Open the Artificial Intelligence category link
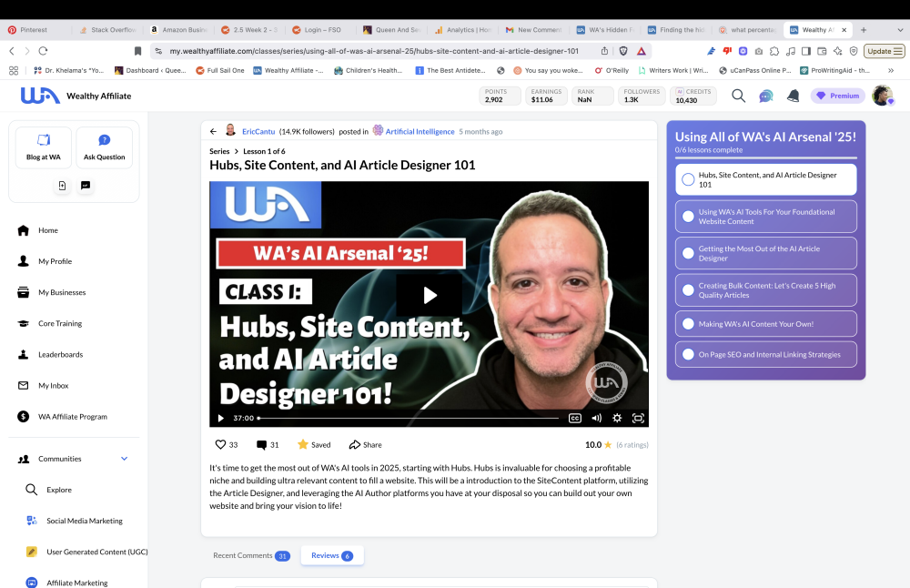Viewport: 910px width, 588px height. click(x=420, y=132)
